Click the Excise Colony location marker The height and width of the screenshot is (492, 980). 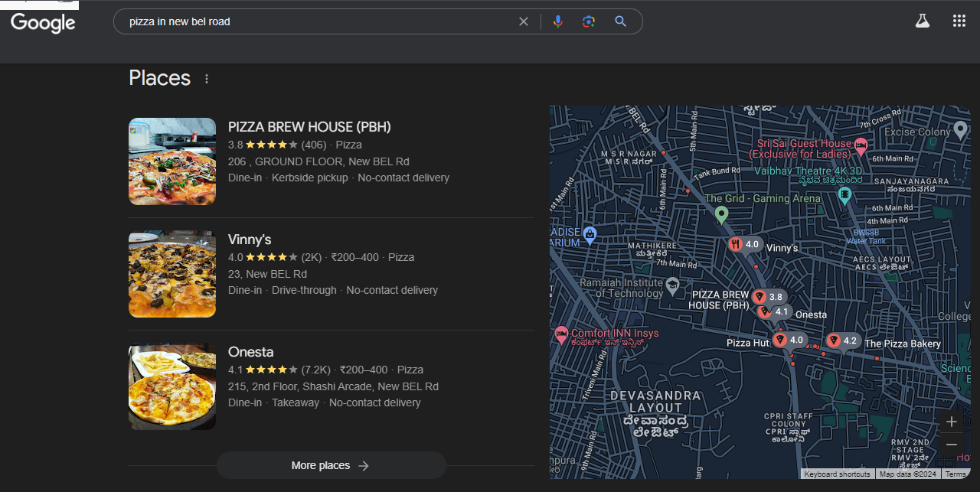click(961, 130)
